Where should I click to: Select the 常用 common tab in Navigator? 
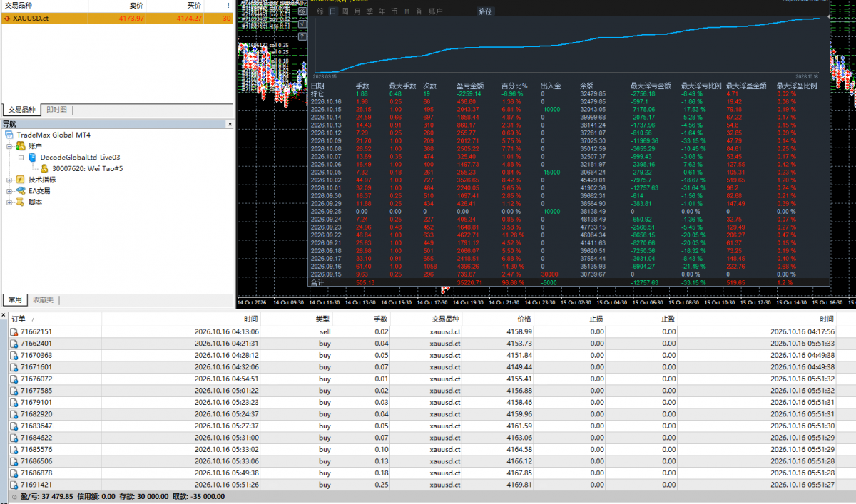(15, 300)
